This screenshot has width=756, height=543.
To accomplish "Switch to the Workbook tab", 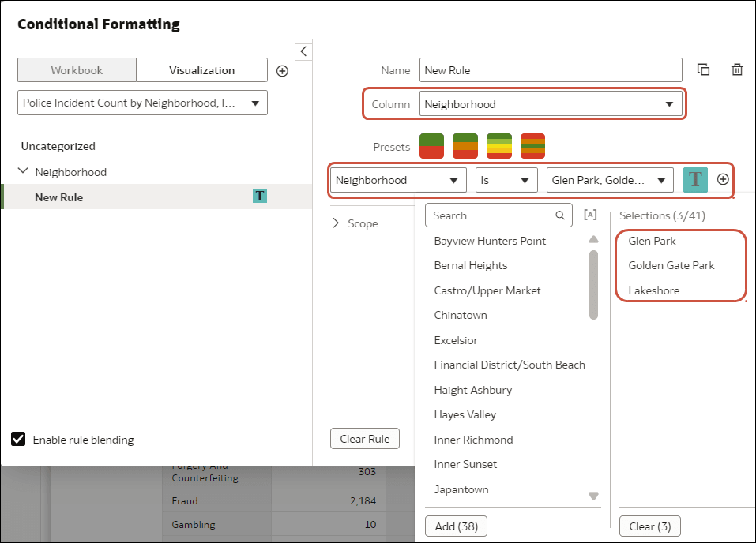I will pos(77,69).
